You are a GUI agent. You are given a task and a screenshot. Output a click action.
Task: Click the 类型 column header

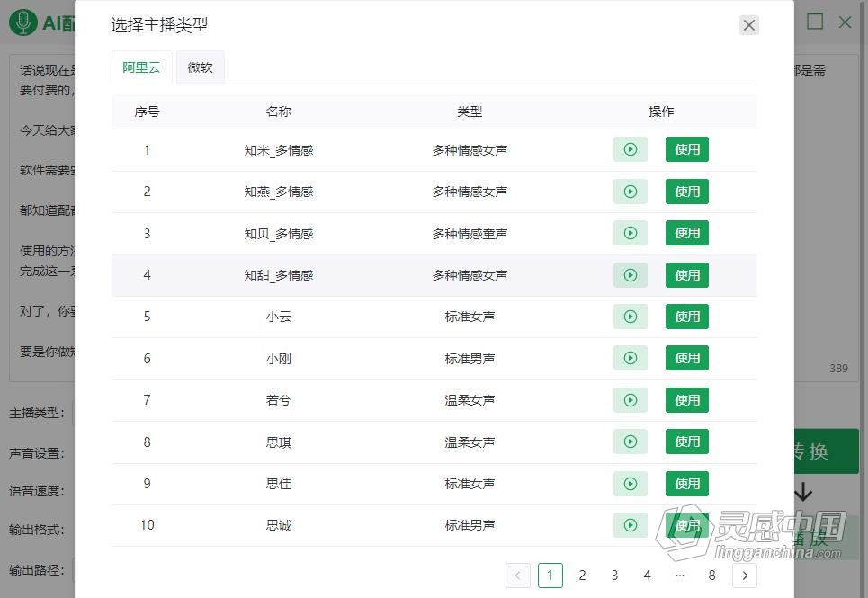pos(470,112)
